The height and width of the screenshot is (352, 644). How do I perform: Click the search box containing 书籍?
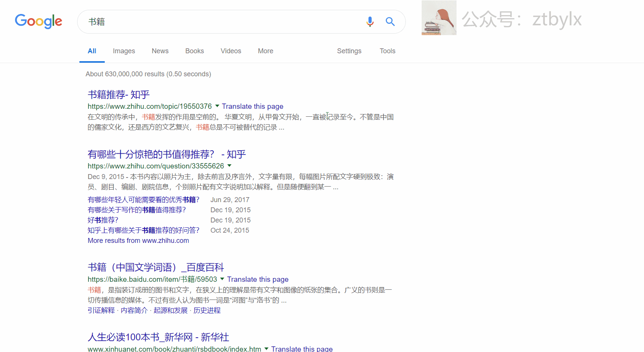click(223, 22)
